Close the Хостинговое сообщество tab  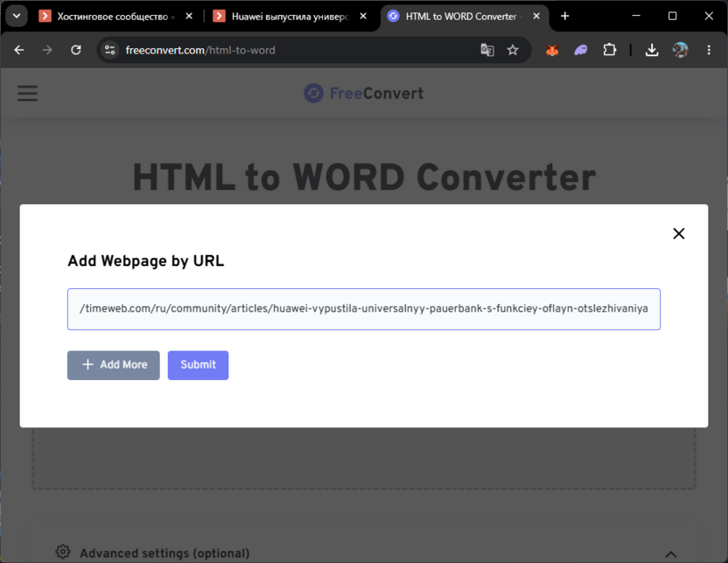click(189, 17)
